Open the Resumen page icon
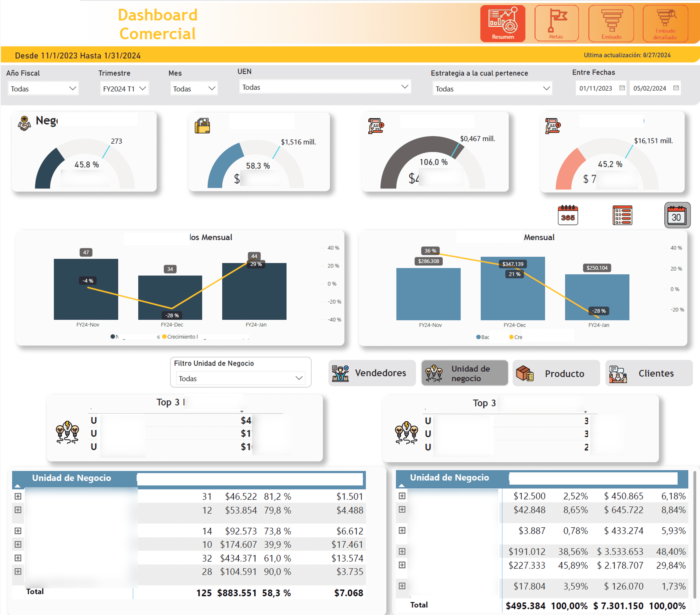 (502, 23)
